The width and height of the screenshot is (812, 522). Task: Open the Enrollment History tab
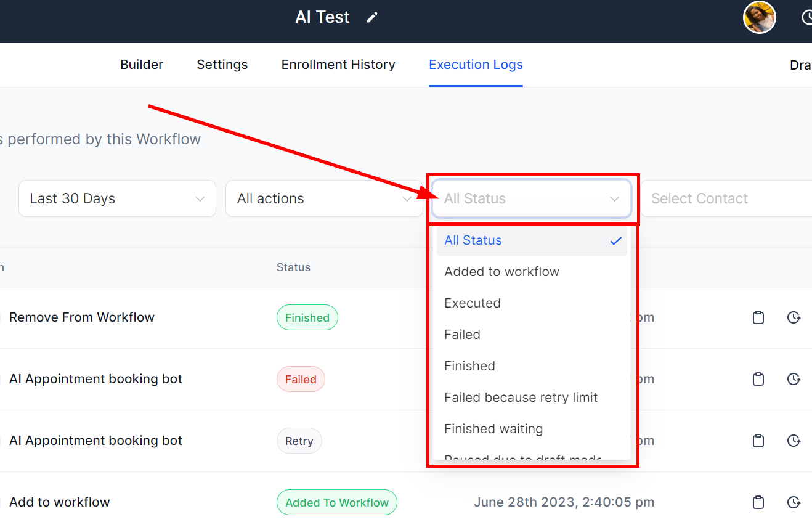[x=338, y=65]
